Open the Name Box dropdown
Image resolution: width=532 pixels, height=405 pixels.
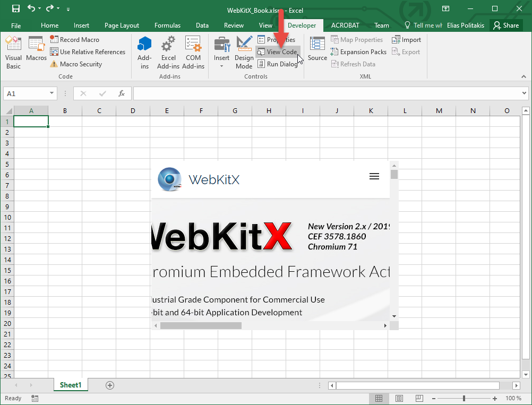point(52,93)
